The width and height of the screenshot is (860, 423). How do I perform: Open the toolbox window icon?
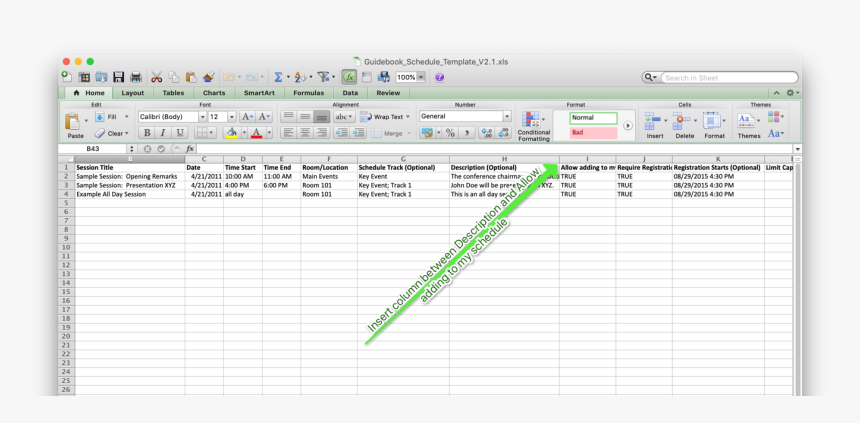click(366, 77)
